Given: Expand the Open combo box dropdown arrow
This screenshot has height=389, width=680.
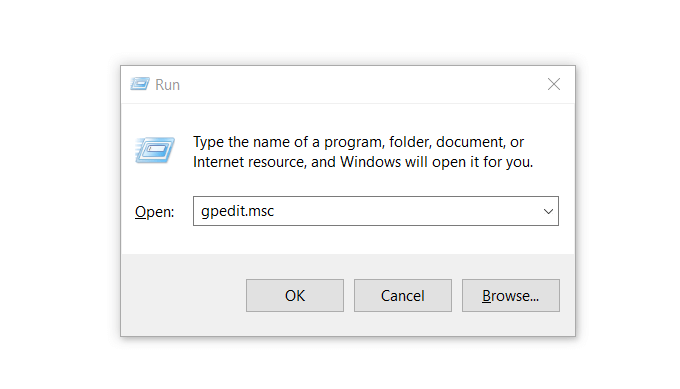Looking at the screenshot, I should point(548,211).
